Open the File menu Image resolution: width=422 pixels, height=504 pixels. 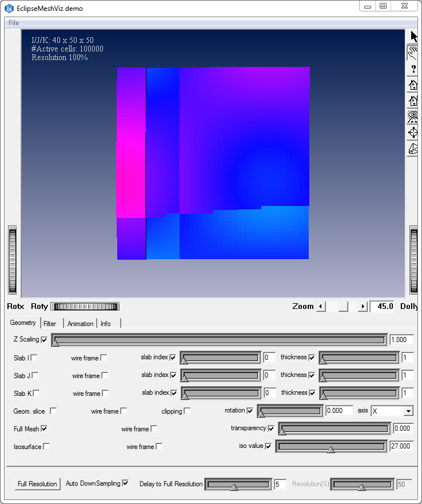(14, 23)
